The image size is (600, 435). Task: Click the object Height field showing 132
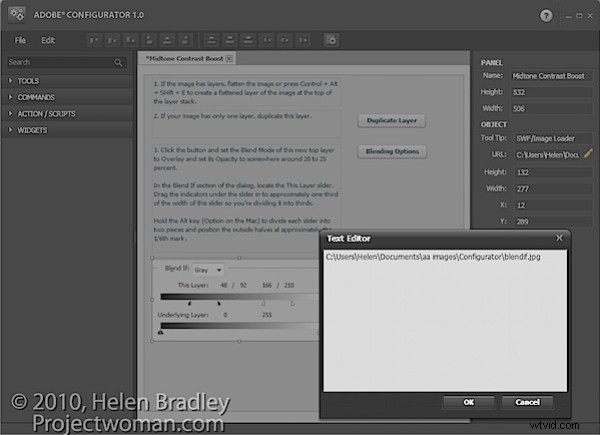(x=553, y=173)
